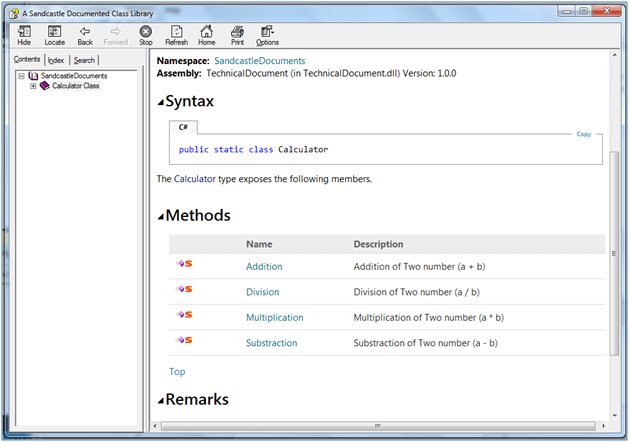Jump to Top link
This screenshot has height=442, width=630.
click(177, 372)
